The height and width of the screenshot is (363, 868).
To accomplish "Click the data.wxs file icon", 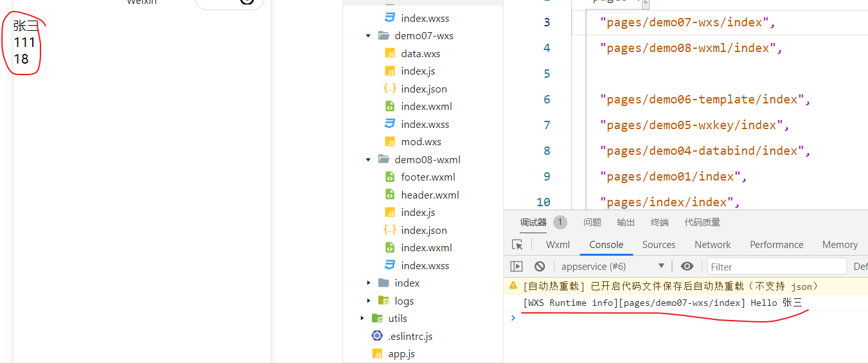I will (389, 54).
